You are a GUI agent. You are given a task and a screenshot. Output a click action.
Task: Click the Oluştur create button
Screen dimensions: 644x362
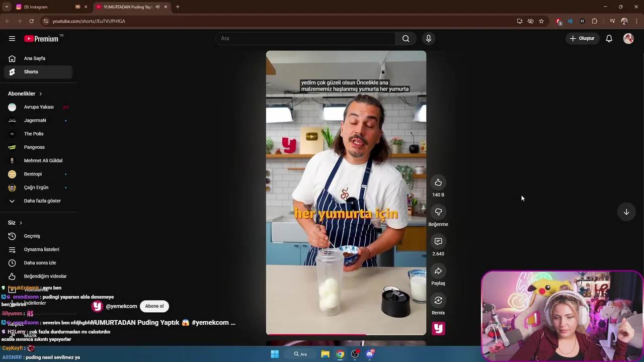582,39
